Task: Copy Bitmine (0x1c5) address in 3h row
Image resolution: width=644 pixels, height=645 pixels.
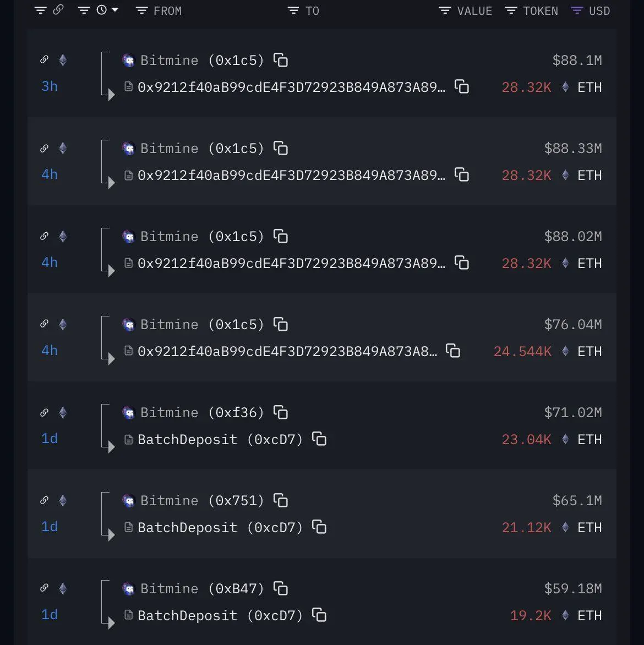Action: point(281,61)
